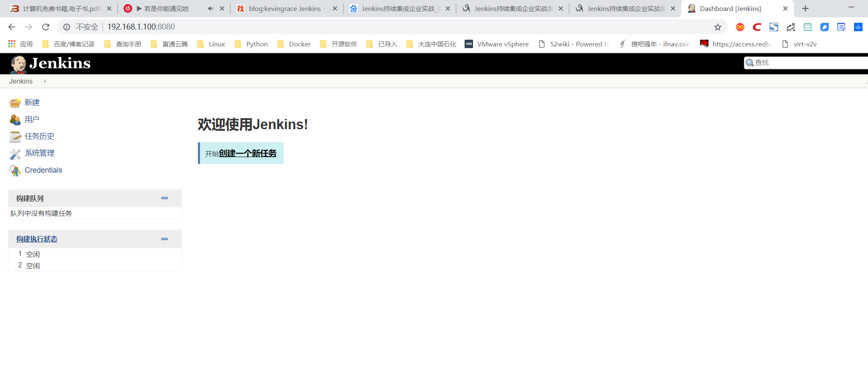
Task: View site info for 不安全 warning
Action: [67, 27]
